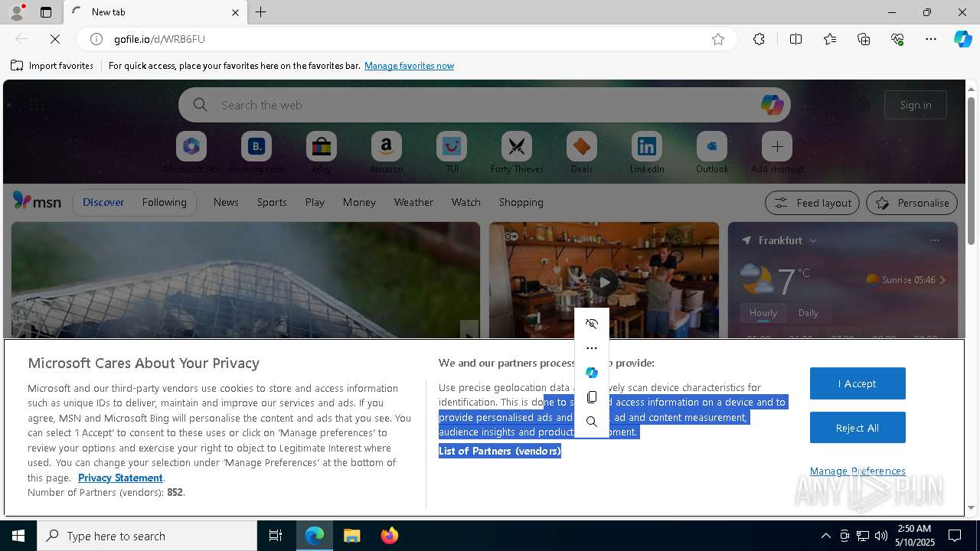980x551 pixels.
Task: Open Sunrise 05:46 details arrow
Action: tap(942, 280)
